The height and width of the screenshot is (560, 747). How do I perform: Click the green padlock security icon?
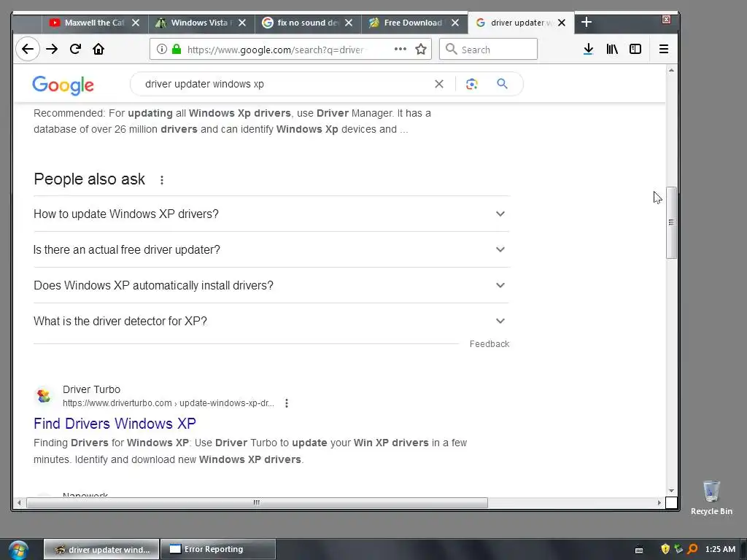click(177, 49)
